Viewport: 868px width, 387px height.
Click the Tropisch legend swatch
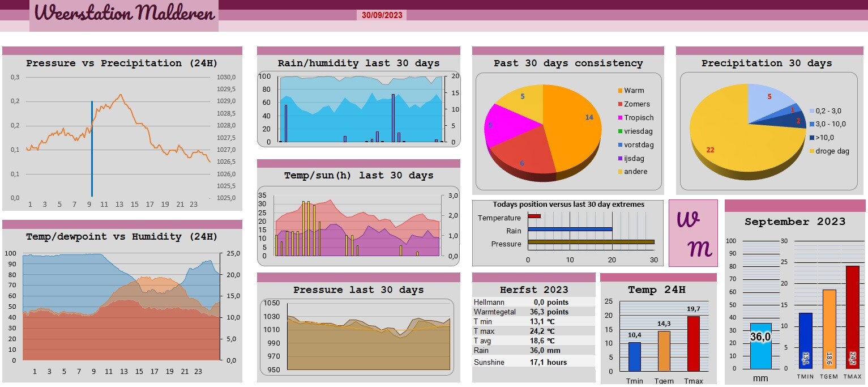pyautogui.click(x=620, y=118)
